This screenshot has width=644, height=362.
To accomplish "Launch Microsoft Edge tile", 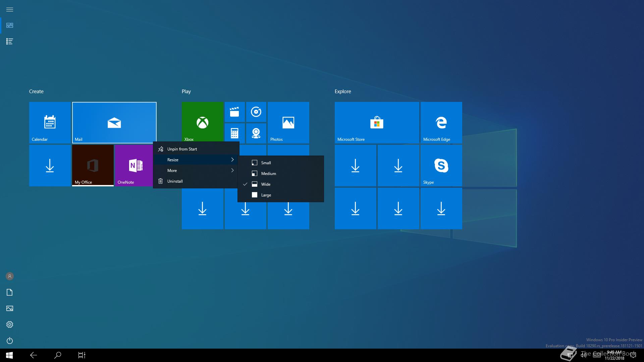I will point(441,122).
